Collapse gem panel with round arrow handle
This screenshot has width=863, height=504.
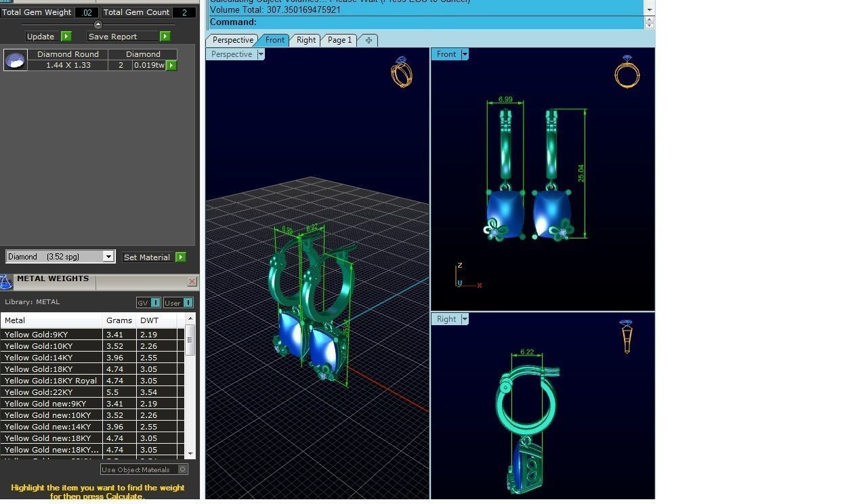click(x=98, y=24)
